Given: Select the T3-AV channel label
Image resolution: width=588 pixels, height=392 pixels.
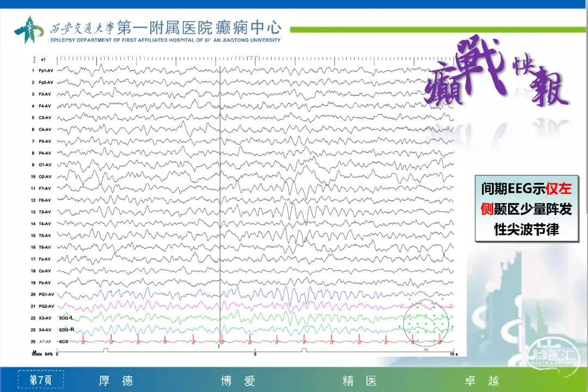Looking at the screenshot, I should click(x=42, y=212).
